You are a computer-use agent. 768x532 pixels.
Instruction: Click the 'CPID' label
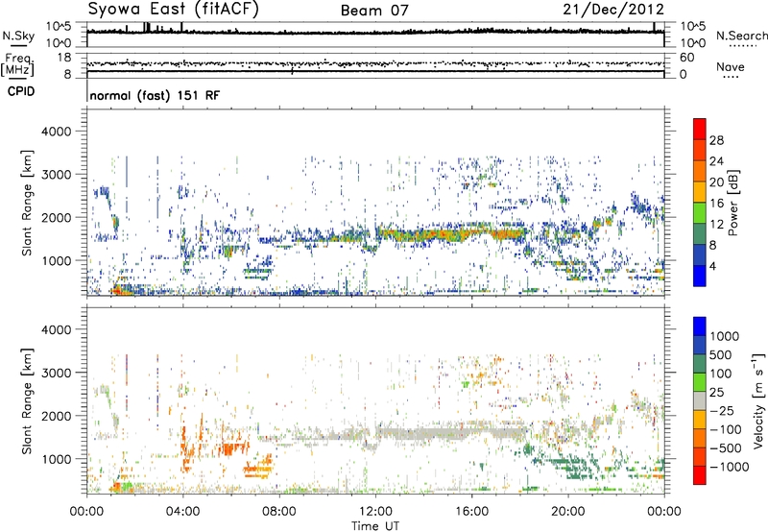click(21, 91)
